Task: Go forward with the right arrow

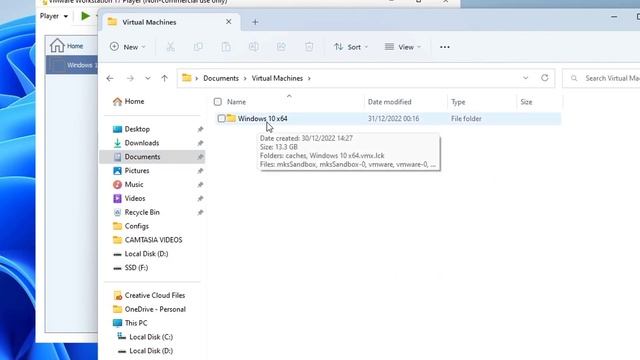Action: [x=130, y=78]
